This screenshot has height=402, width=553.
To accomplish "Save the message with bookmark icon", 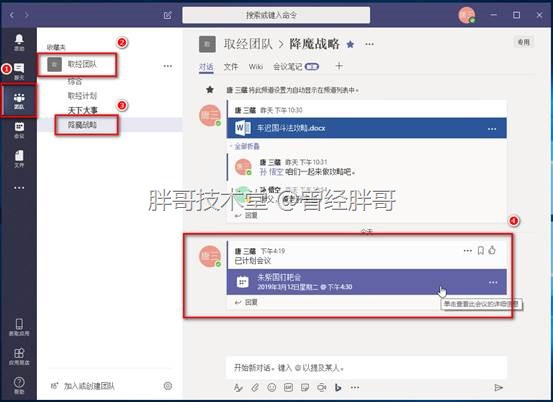I will click(x=480, y=250).
